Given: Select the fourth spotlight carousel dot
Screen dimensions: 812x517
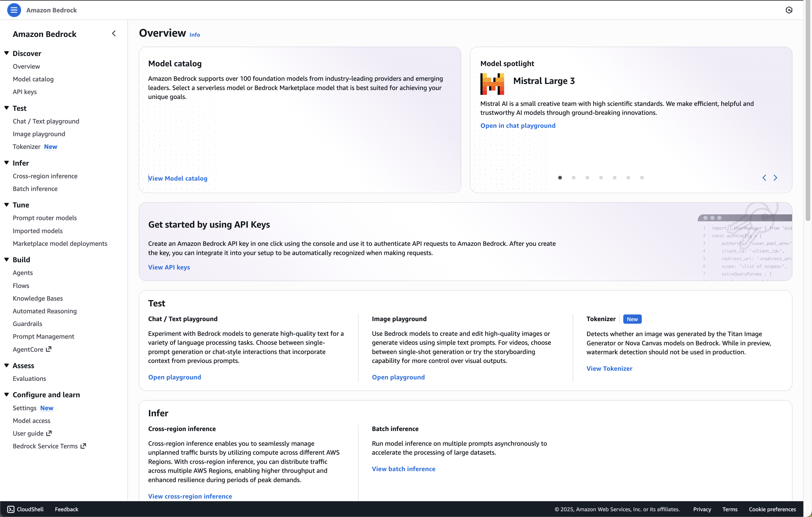Looking at the screenshot, I should (601, 178).
